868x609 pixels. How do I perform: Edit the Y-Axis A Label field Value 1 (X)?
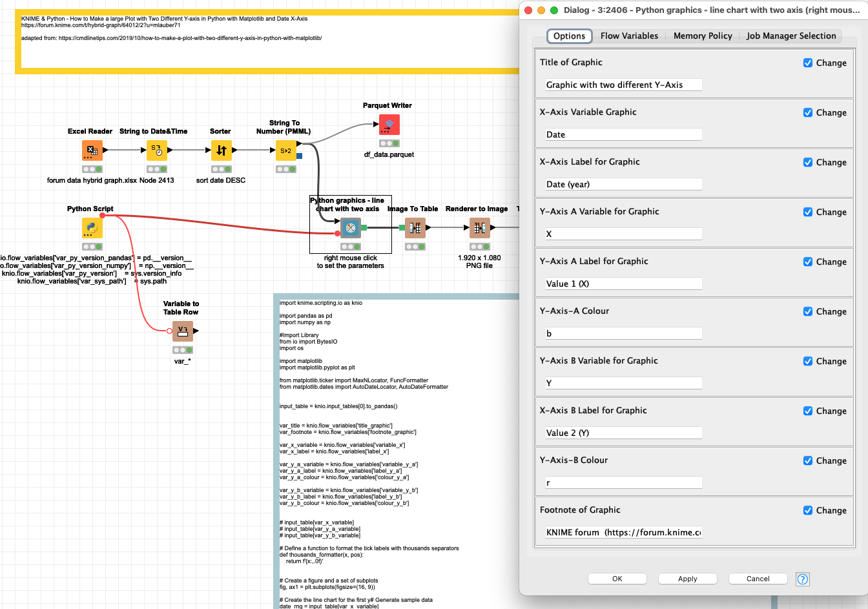click(x=623, y=284)
